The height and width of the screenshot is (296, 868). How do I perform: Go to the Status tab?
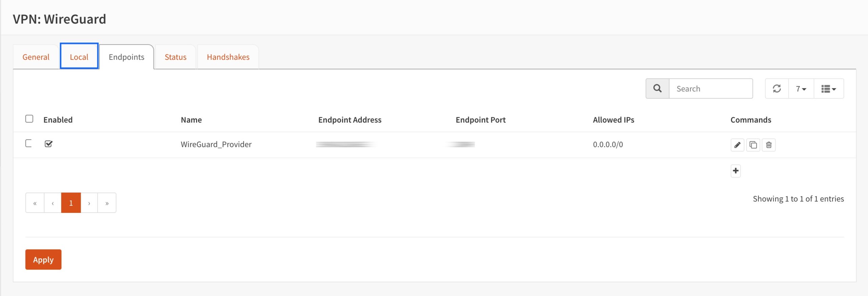(x=175, y=57)
